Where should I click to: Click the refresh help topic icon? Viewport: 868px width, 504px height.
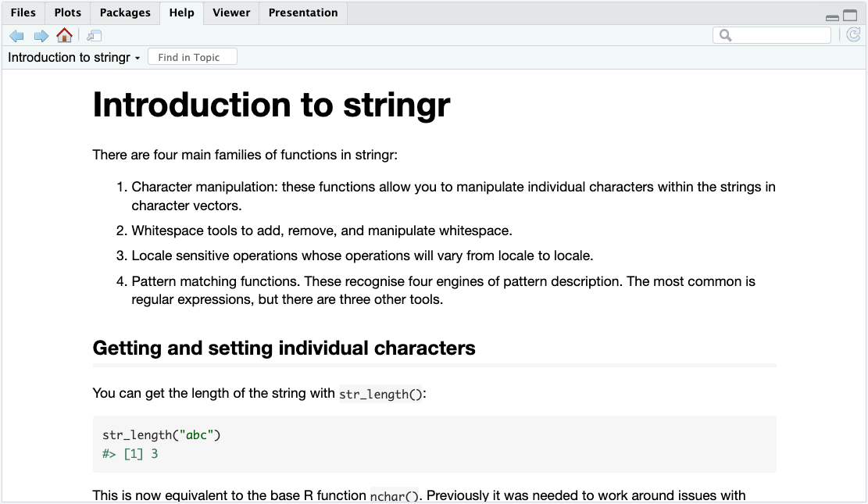tap(854, 35)
